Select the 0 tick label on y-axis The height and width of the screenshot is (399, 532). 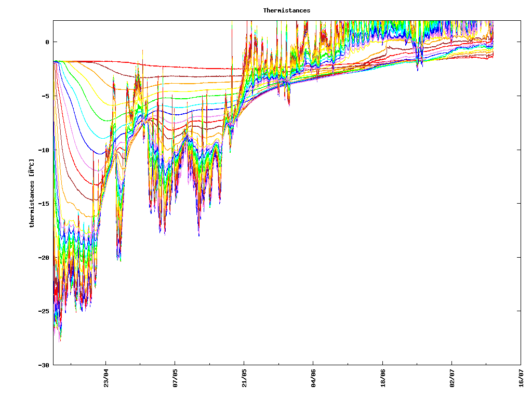[47, 42]
